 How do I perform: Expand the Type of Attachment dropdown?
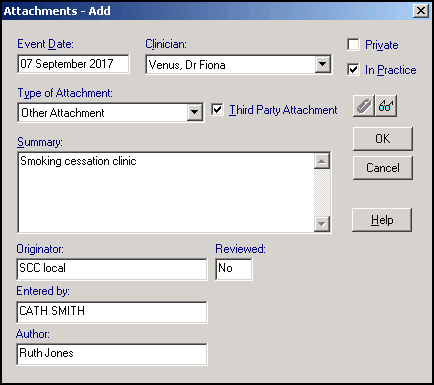195,112
